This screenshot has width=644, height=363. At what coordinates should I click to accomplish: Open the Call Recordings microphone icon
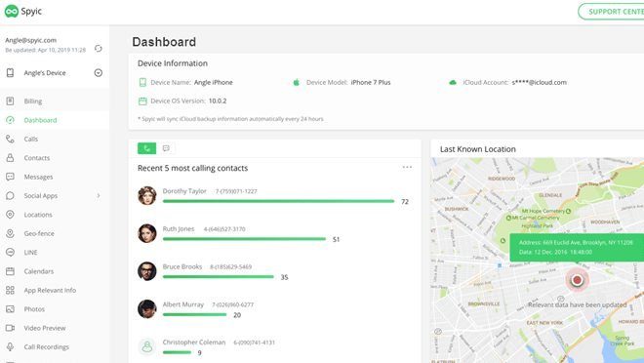pos(11,346)
